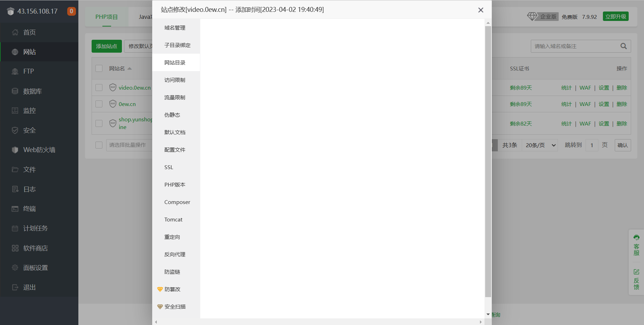Check the video.0ew.cn row checkbox
Image resolution: width=644 pixels, height=325 pixels.
click(x=99, y=88)
